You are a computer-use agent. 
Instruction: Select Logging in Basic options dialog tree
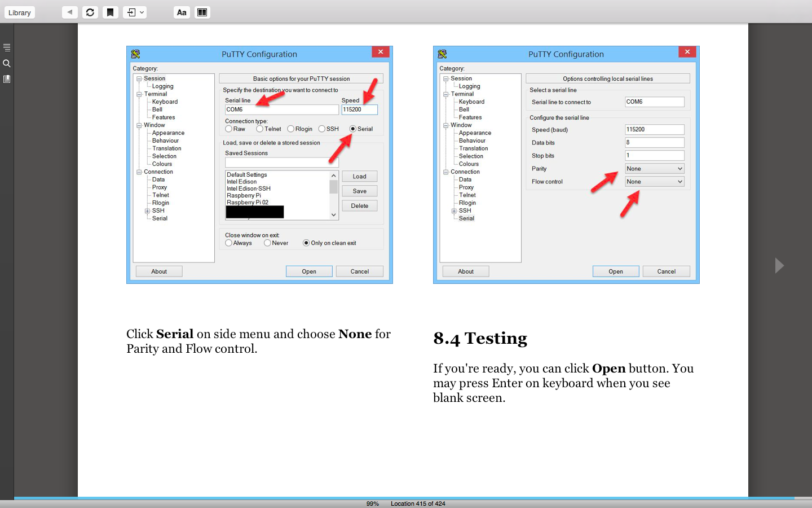pos(163,86)
